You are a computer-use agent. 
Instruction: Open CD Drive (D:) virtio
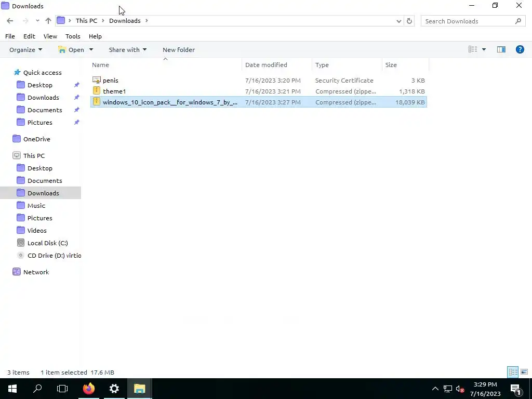tap(54, 256)
